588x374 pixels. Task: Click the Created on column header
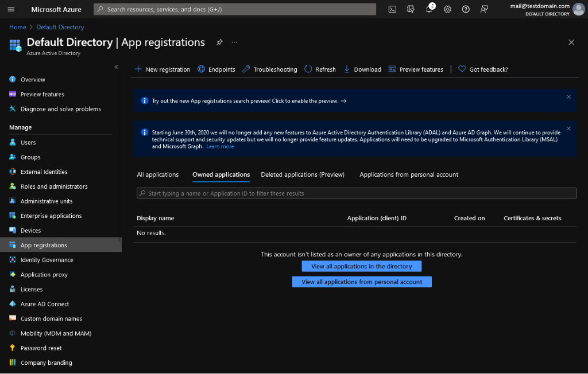[x=469, y=218]
